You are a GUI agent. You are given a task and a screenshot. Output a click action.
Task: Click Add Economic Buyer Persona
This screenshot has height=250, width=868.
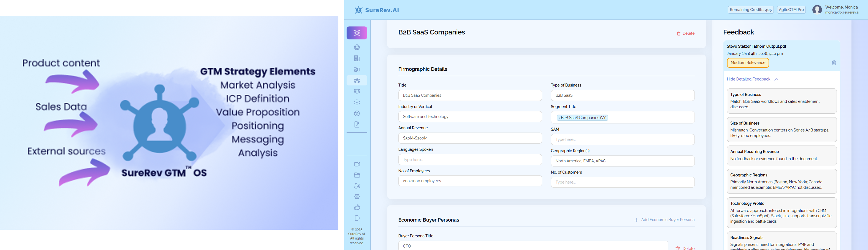click(664, 220)
